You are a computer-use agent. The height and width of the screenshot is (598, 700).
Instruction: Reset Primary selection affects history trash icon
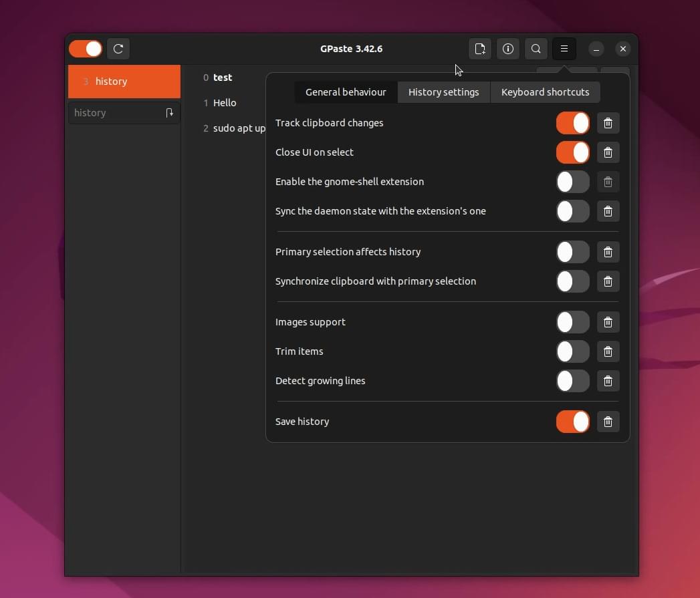[x=608, y=252]
